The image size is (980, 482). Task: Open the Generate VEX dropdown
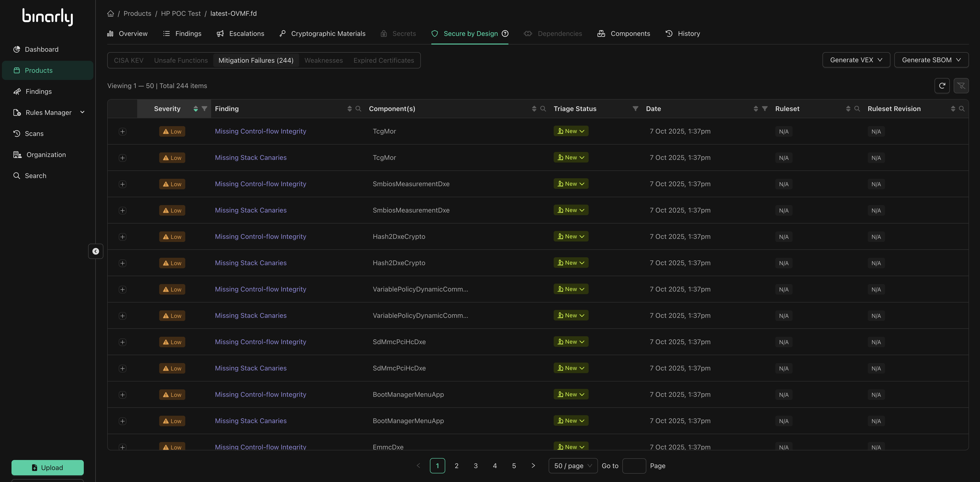point(856,60)
